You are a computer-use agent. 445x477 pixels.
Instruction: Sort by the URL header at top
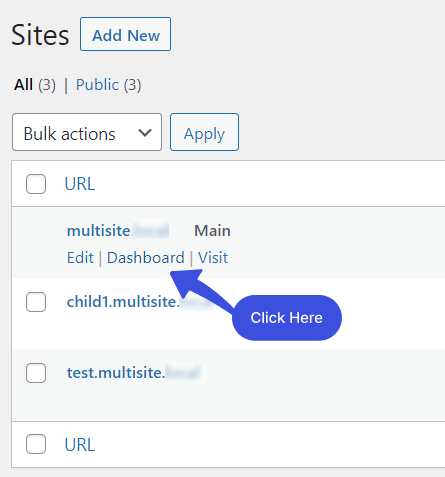[x=80, y=184]
